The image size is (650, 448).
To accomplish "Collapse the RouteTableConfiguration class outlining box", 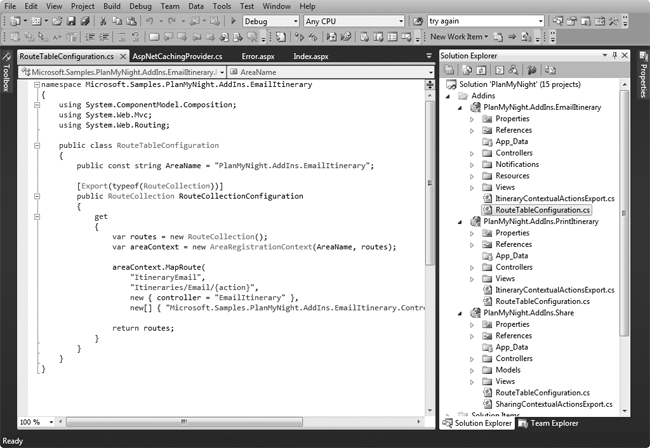I will [37, 145].
